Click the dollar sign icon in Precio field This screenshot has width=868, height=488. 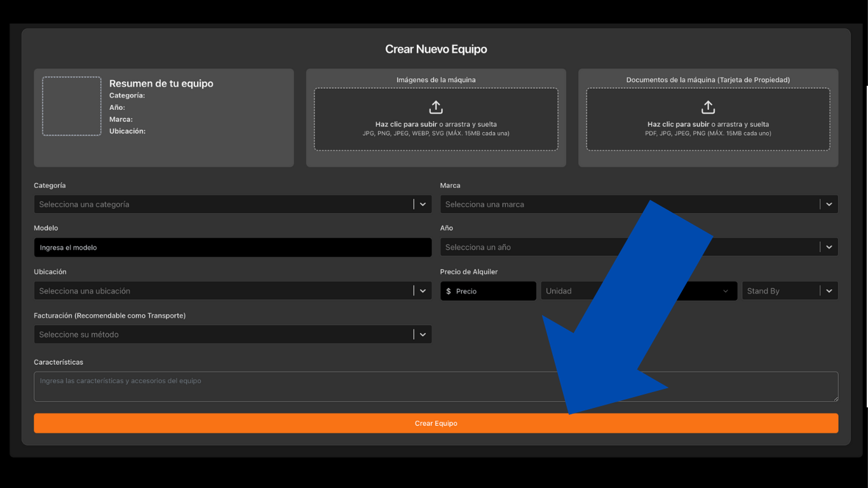pyautogui.click(x=449, y=291)
